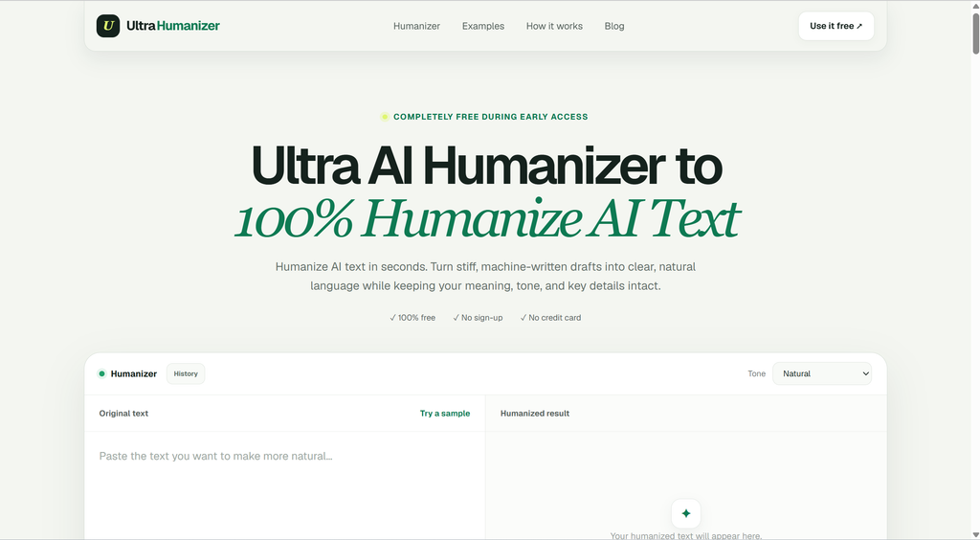Screen dimensions: 980x540
Task: Click Try a sample link
Action: pos(445,413)
